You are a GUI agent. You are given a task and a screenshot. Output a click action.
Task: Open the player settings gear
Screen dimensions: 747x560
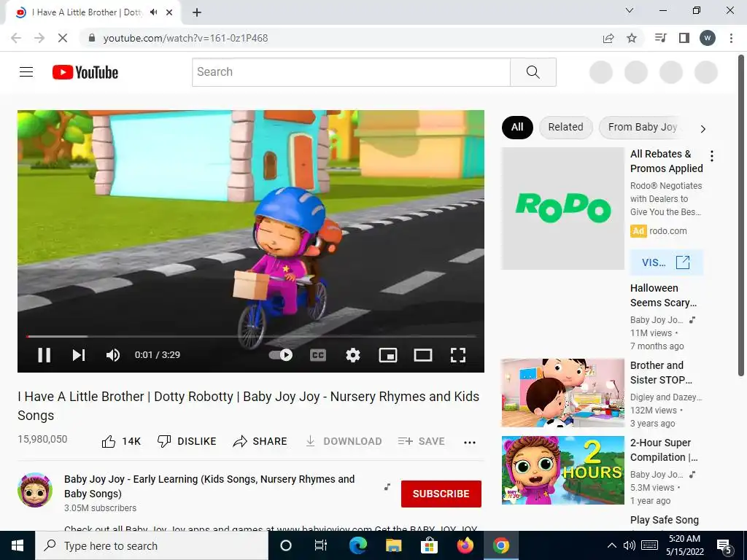[x=353, y=355]
